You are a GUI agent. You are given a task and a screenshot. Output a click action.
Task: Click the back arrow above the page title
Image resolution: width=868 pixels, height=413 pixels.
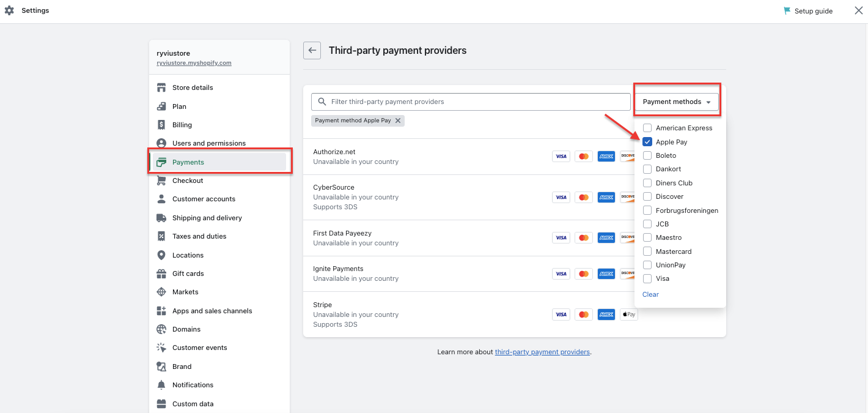point(312,50)
